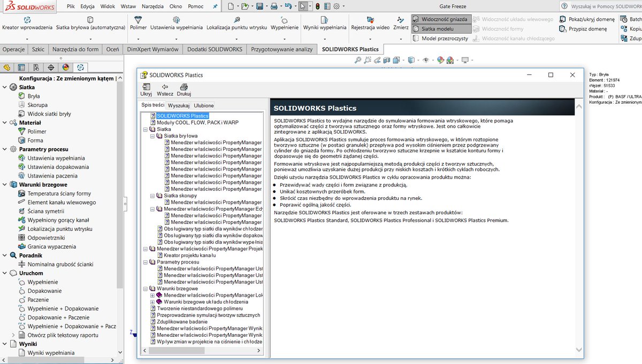Toggle Widoczność gniazda visibility
This screenshot has width=642, height=364.
(441, 19)
